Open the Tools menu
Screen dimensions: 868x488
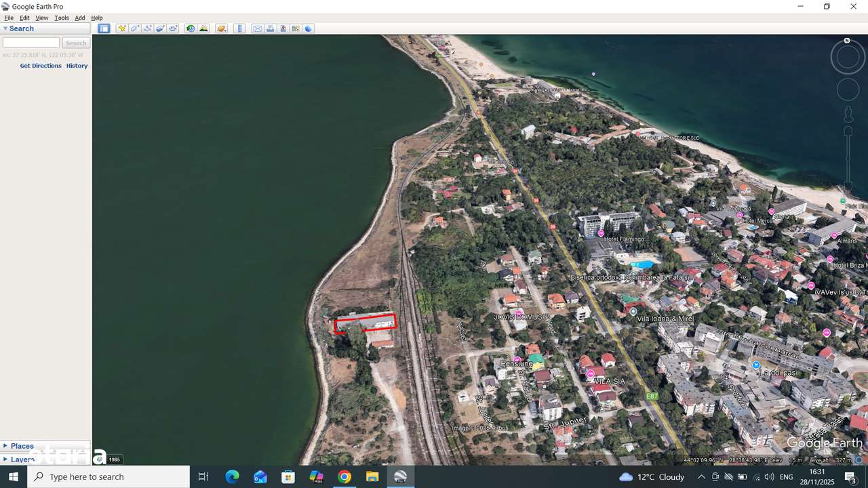pos(61,18)
